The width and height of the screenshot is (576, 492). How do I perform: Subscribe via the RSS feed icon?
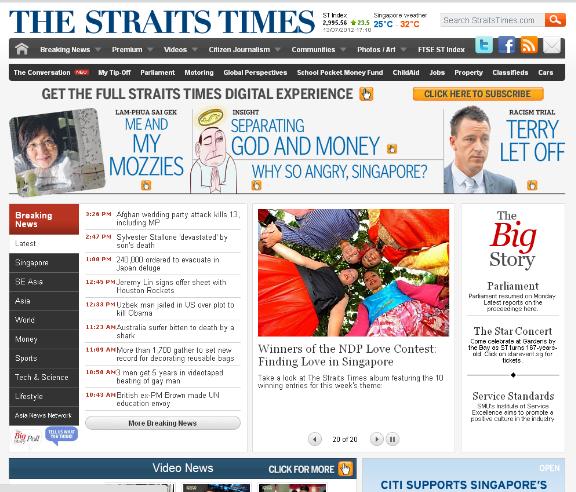coord(529,45)
